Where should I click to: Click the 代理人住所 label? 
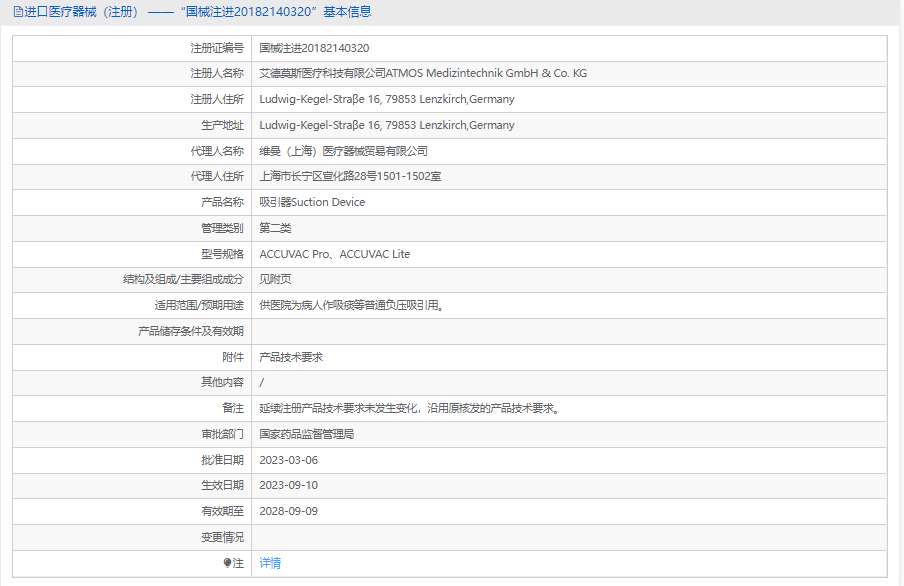tap(217, 176)
